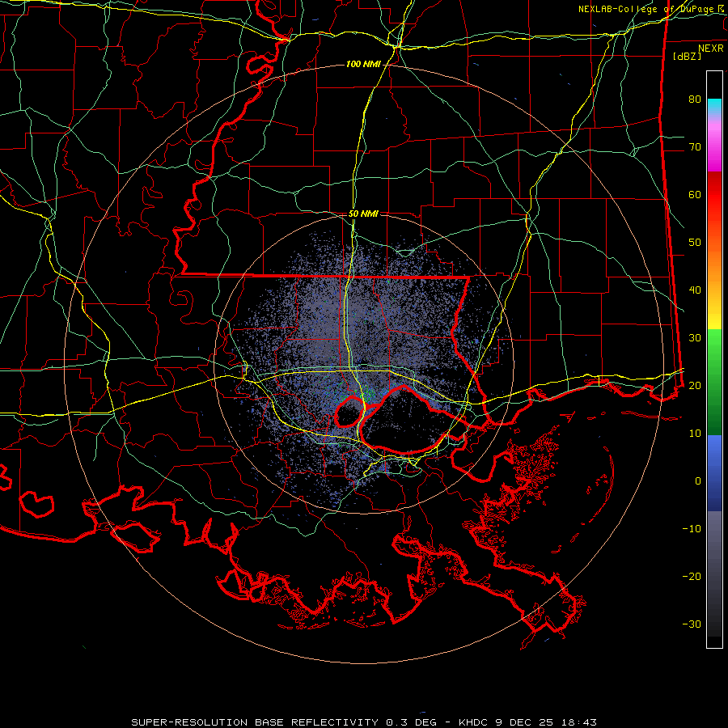Click the 40 dBZ value on legend
This screenshot has height=728, width=728.
point(695,290)
